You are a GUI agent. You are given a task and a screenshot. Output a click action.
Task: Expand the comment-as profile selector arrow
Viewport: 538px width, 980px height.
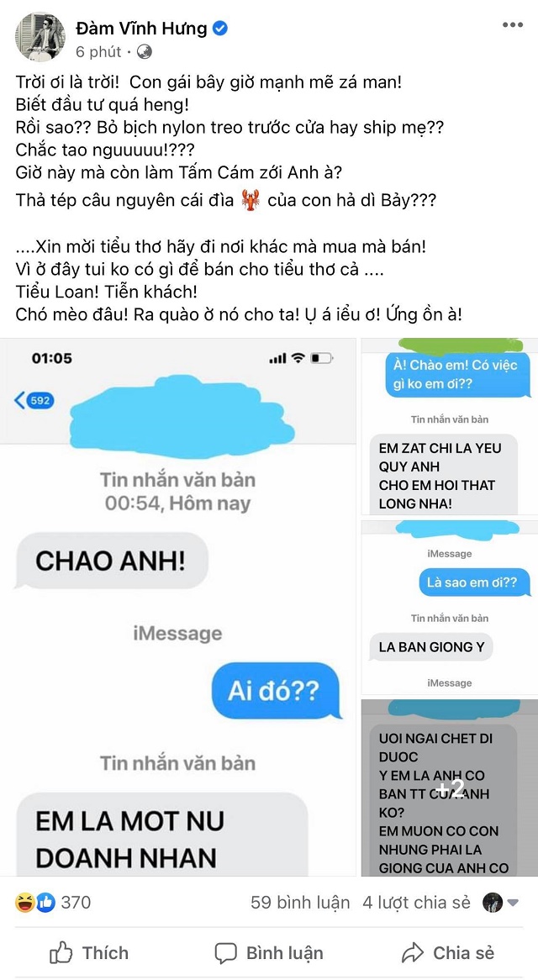pyautogui.click(x=513, y=903)
